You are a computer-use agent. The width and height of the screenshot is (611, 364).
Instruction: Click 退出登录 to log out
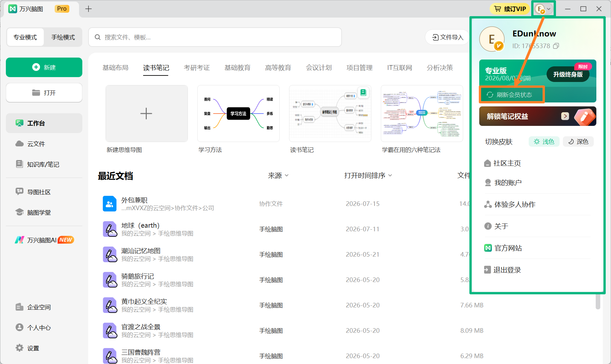(503, 270)
